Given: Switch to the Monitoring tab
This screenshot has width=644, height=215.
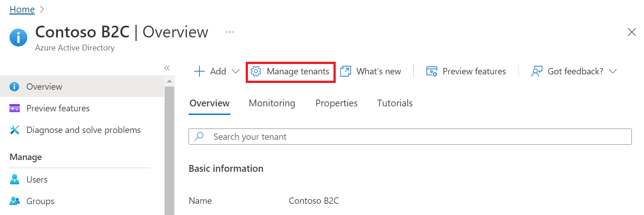Looking at the screenshot, I should tap(272, 103).
